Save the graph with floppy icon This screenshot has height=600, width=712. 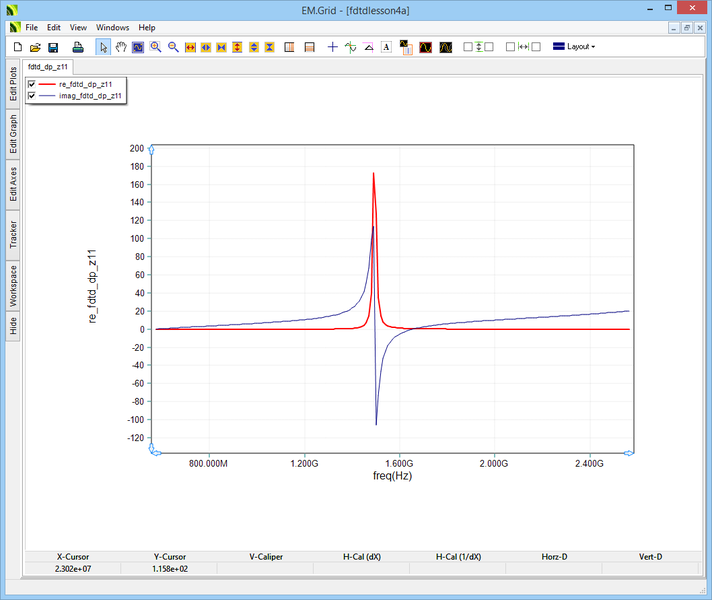(53, 47)
